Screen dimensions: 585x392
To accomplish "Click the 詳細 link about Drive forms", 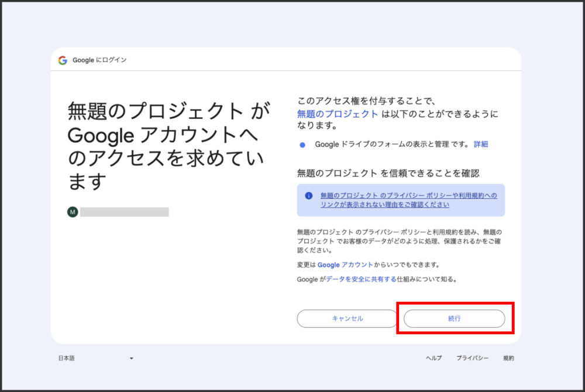I will pos(482,143).
